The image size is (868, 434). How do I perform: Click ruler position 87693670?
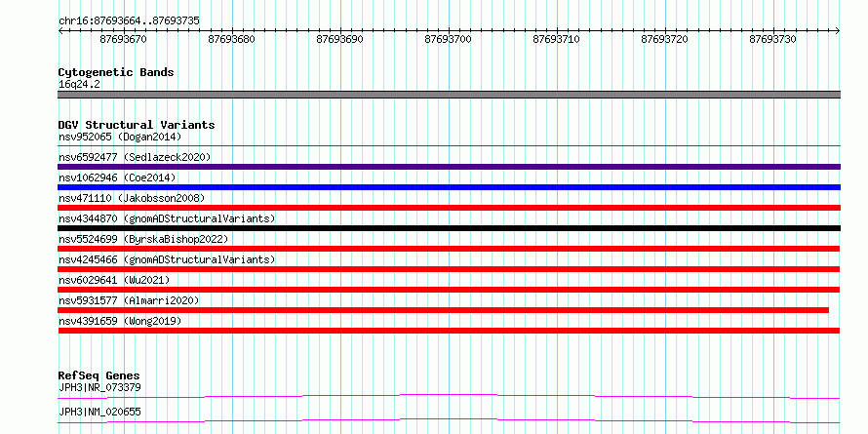[124, 39]
